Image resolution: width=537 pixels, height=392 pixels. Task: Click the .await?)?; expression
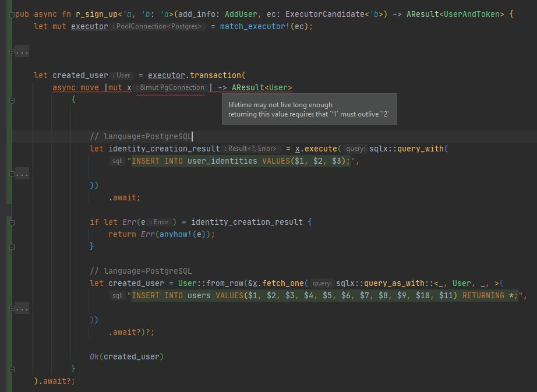click(132, 333)
